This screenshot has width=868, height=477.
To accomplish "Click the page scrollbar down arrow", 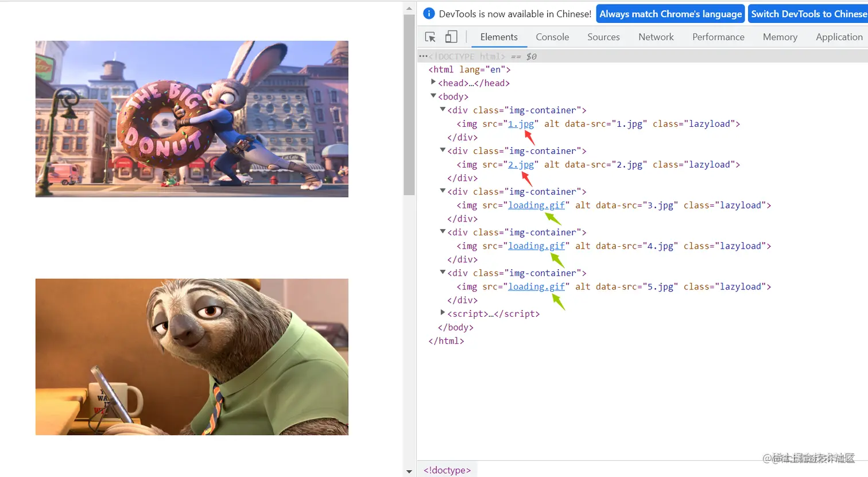I will (409, 471).
